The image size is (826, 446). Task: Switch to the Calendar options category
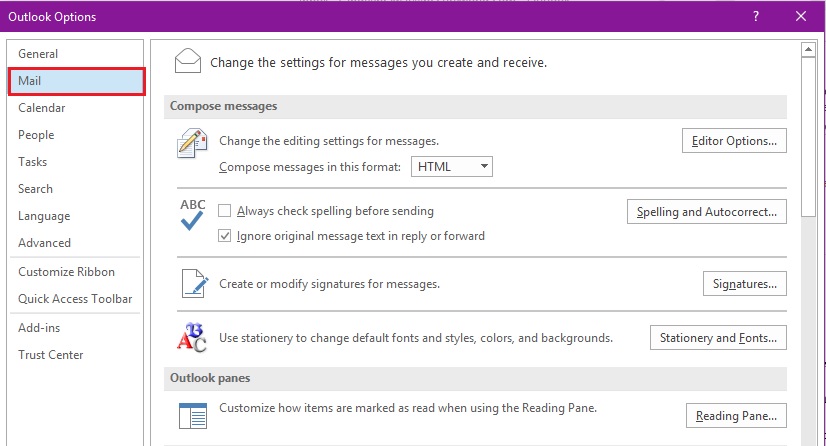(42, 108)
